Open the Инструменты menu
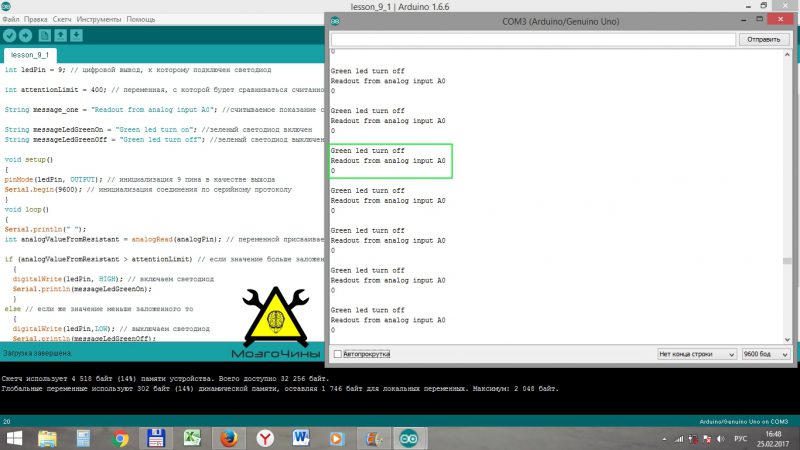 coord(99,19)
